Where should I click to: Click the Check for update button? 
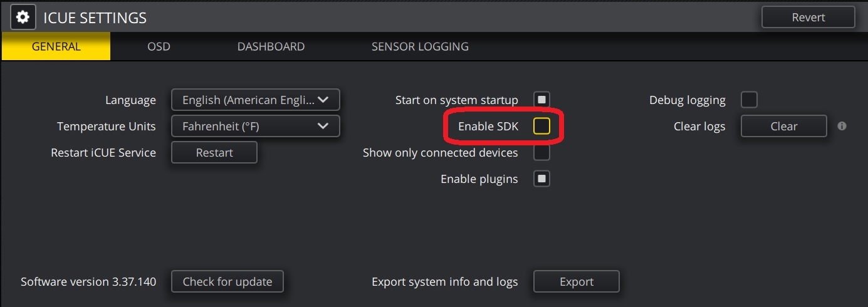(x=227, y=281)
